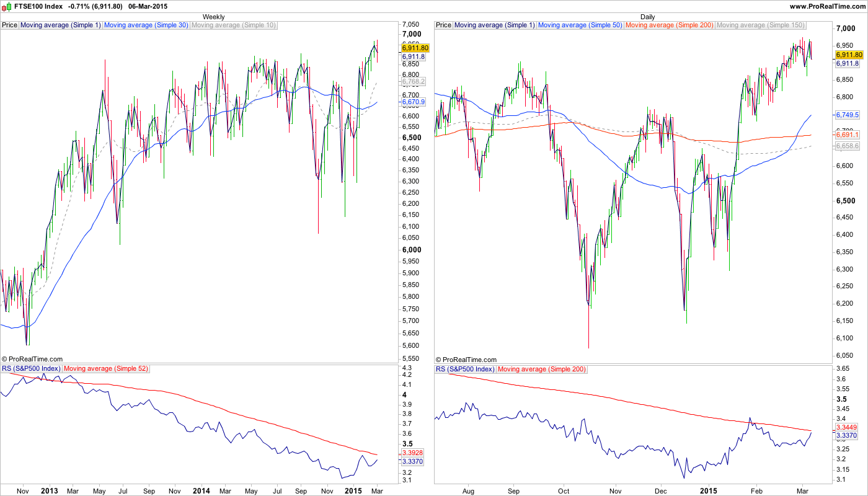The height and width of the screenshot is (496, 868).
Task: Click the 6,691.1 moving average value tag
Action: tap(847, 135)
